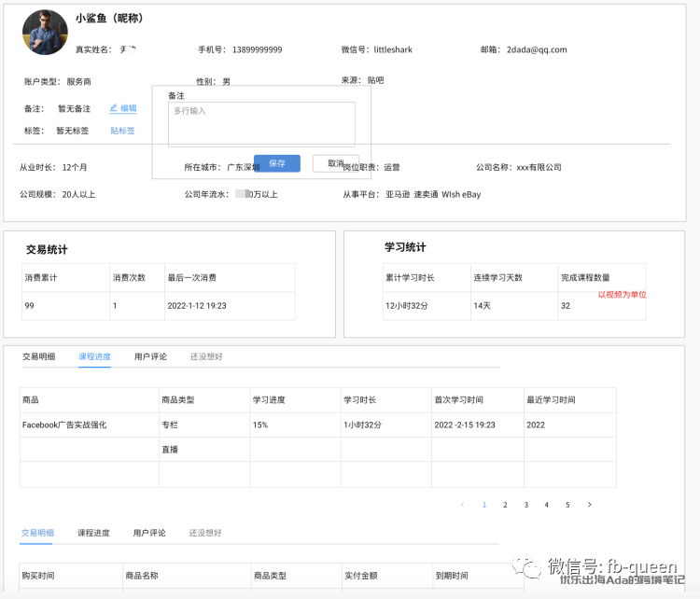The height and width of the screenshot is (599, 700).
Task: Select pagination page 1
Action: click(483, 505)
